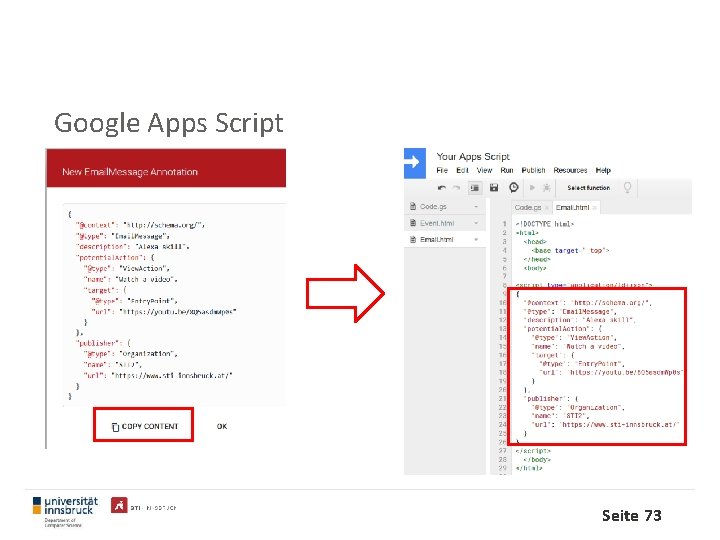The image size is (720, 540).
Task: Click the </html> closing tag line
Action: click(529, 468)
